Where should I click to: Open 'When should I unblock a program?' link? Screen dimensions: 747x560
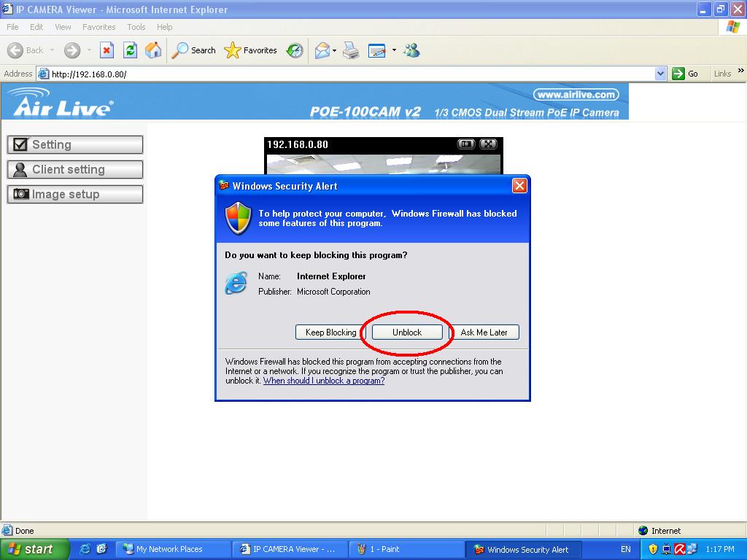coord(324,381)
